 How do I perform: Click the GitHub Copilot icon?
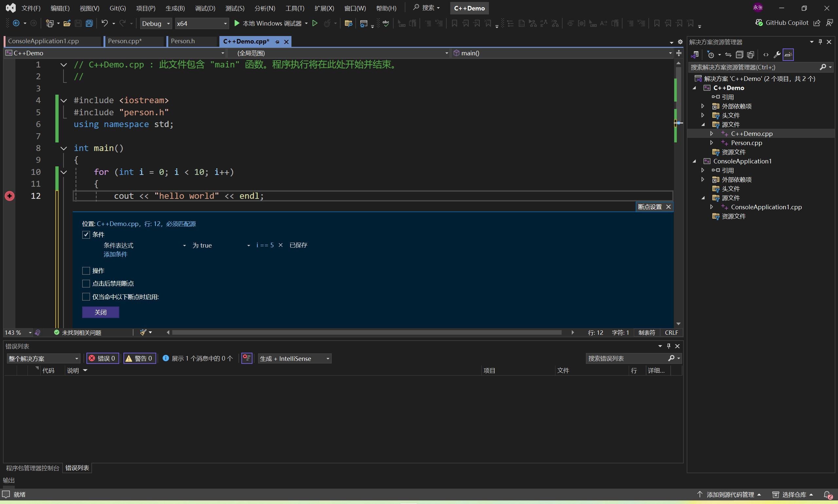758,23
